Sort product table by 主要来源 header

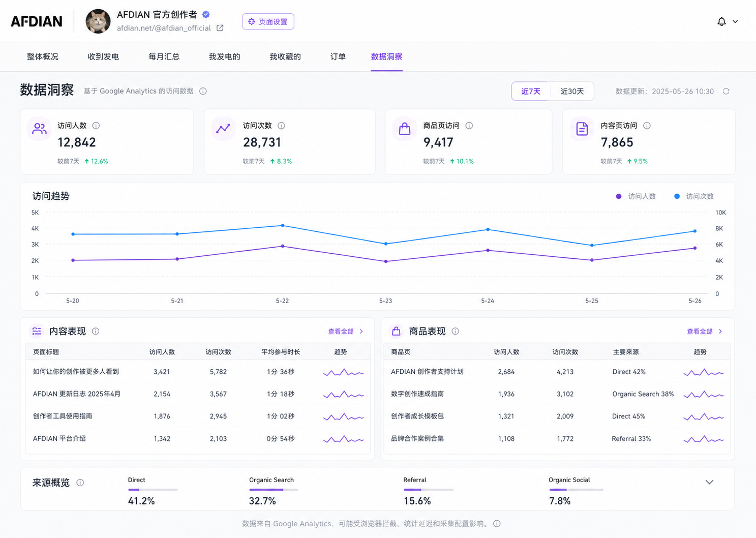(626, 352)
